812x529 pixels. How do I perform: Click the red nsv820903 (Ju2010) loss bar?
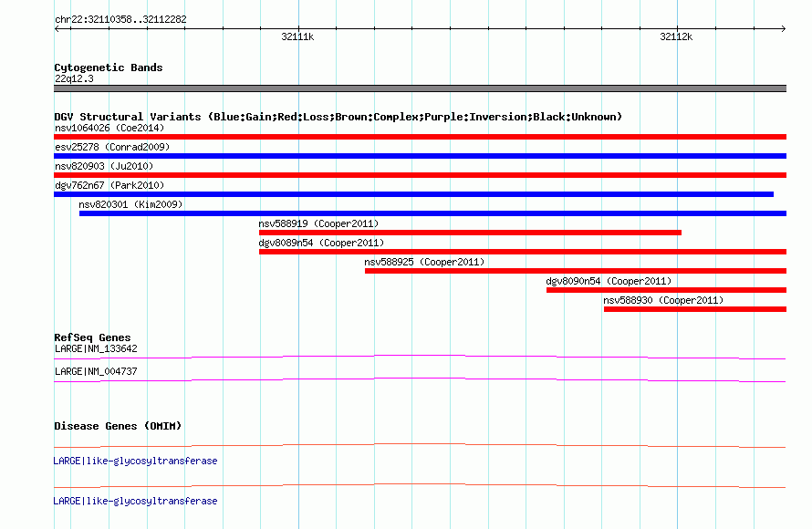(x=420, y=175)
